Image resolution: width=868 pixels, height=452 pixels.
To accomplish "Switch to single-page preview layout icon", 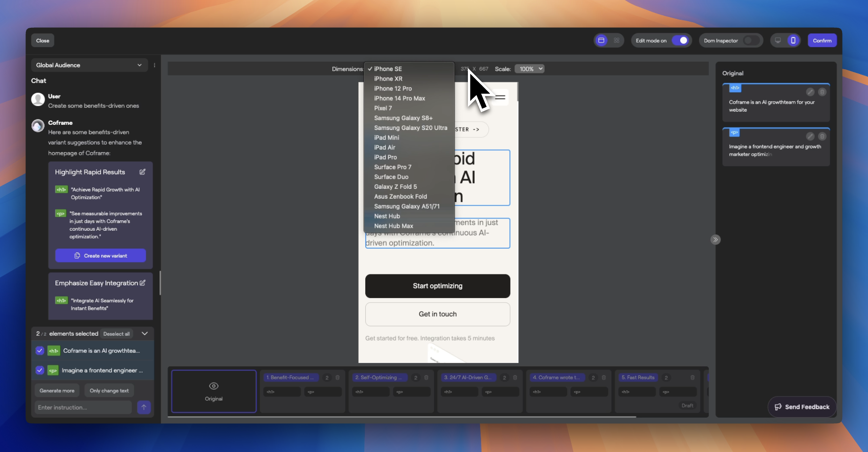I will [601, 40].
